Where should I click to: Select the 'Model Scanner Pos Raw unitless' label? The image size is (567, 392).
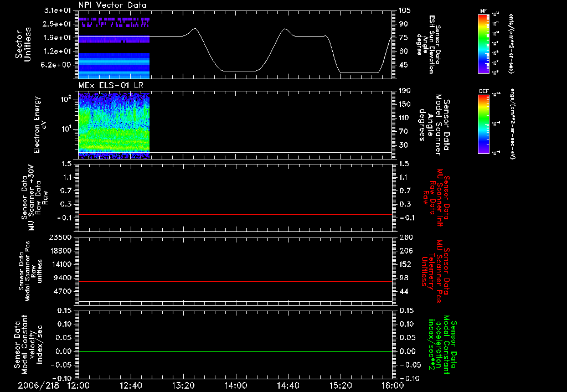(31, 271)
